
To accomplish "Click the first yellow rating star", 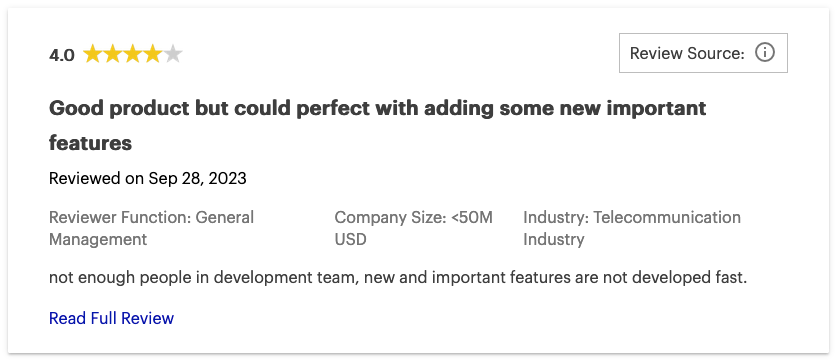I will (92, 54).
